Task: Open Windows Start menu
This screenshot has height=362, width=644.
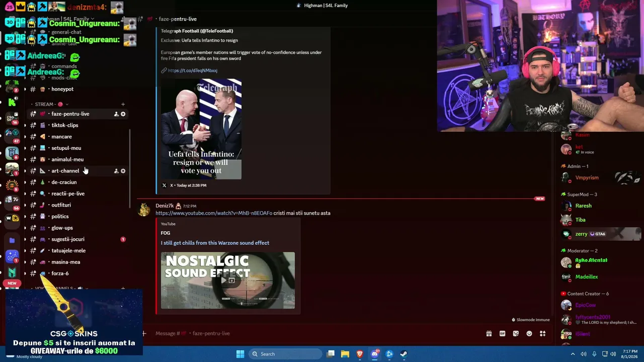Action: (x=240, y=354)
